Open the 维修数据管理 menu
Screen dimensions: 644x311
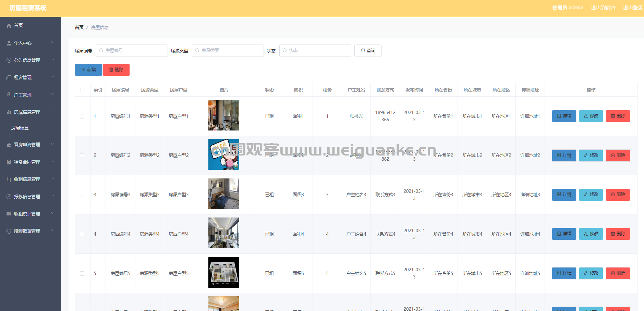[30, 231]
